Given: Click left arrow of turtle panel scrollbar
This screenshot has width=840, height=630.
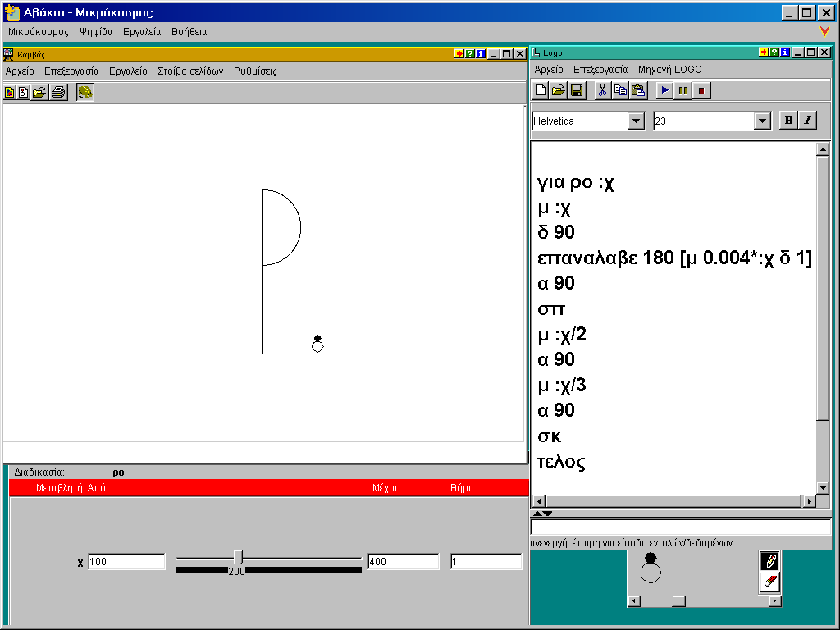Looking at the screenshot, I should click(634, 600).
